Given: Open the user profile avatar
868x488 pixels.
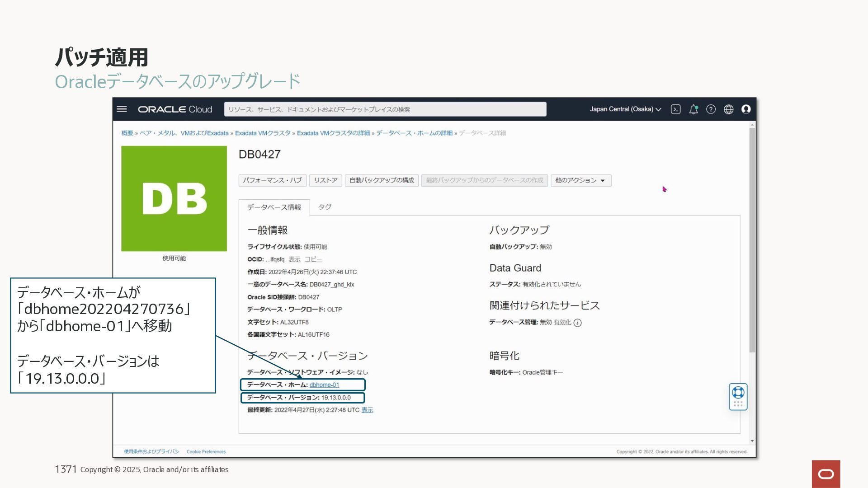Looking at the screenshot, I should coord(746,109).
